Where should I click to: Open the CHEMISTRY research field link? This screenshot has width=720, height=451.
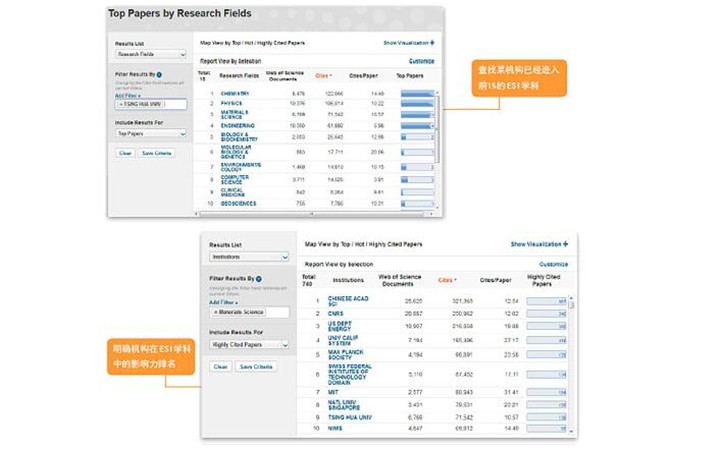[x=235, y=94]
